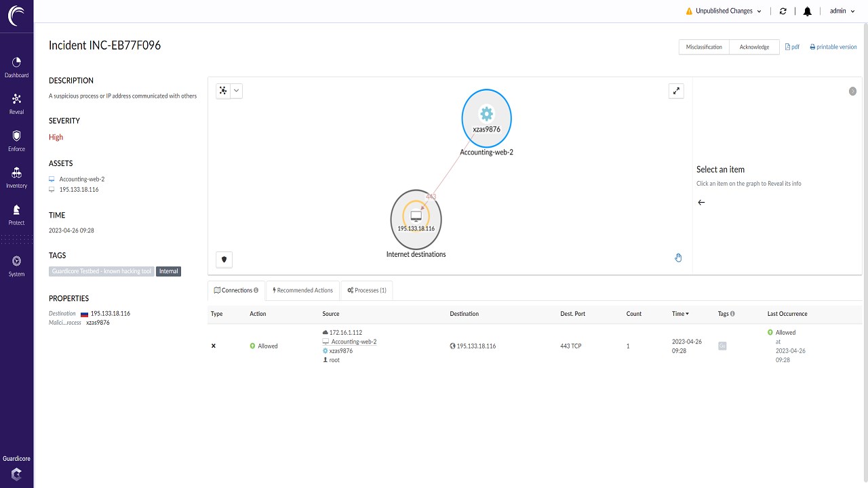Open the Inventory section in sidebar
This screenshot has width=868, height=488.
pyautogui.click(x=16, y=178)
